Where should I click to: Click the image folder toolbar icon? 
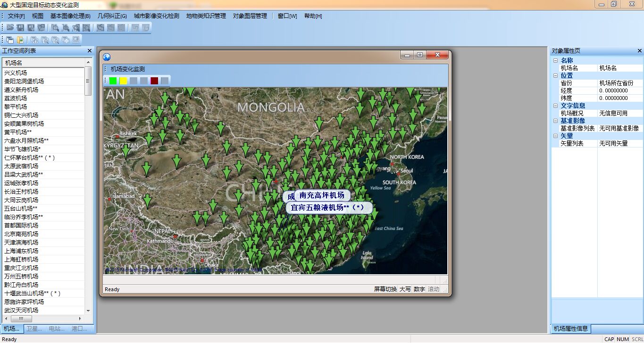(x=20, y=40)
